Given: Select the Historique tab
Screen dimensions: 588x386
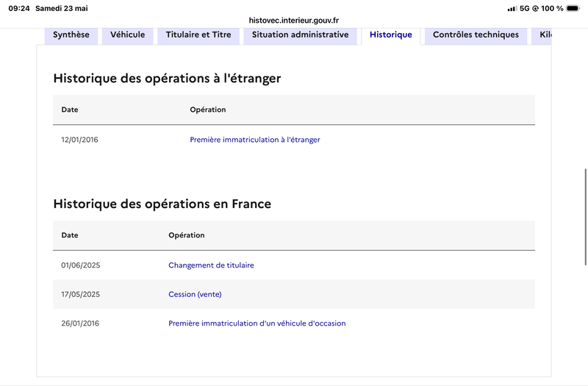Looking at the screenshot, I should pyautogui.click(x=391, y=35).
